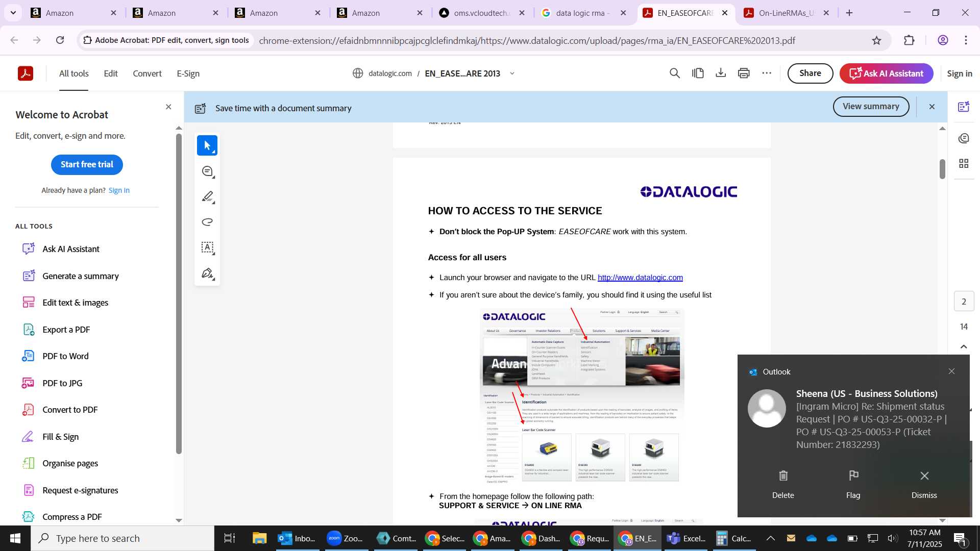Select PDF to Word tool
The height and width of the screenshot is (551, 980).
(x=65, y=356)
